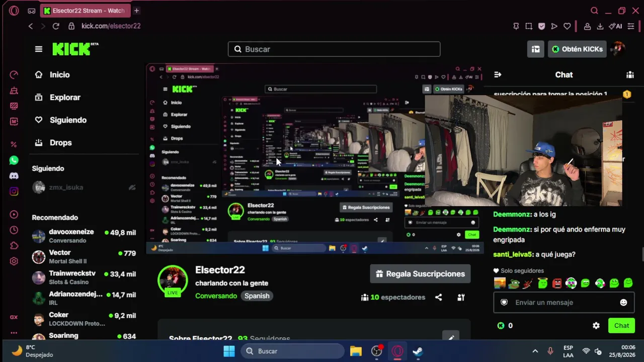Open Easy Setup sliders icon
Viewport: 644px width, 362px height.
[x=631, y=26]
